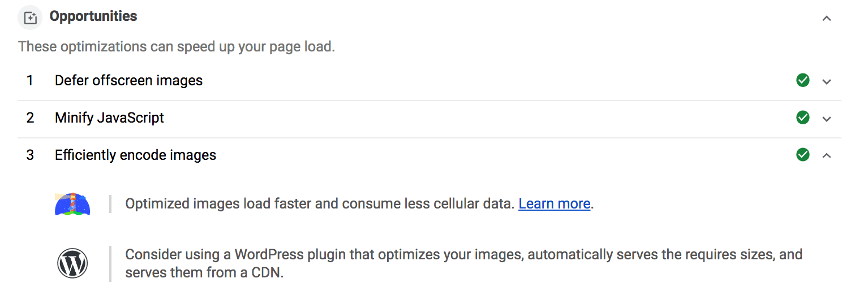Click the Opportunities section sparkle icon

pos(30,18)
